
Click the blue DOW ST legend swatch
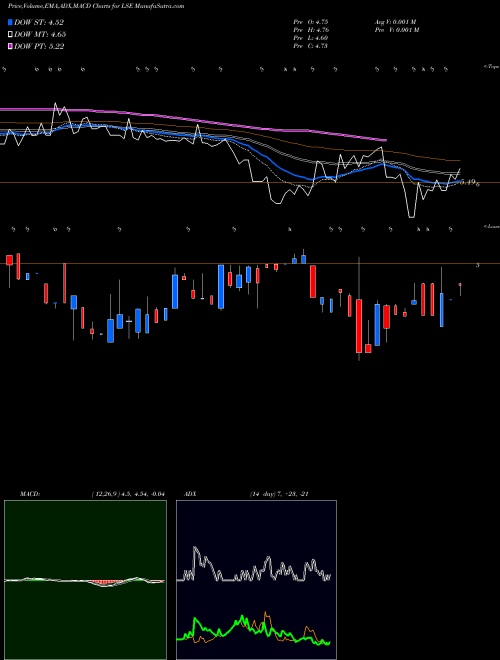(10, 22)
